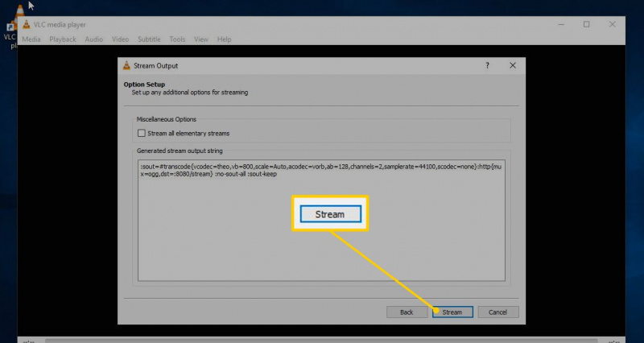Click the VLC playback seek bar
This screenshot has width=644, height=343.
coord(321,341)
